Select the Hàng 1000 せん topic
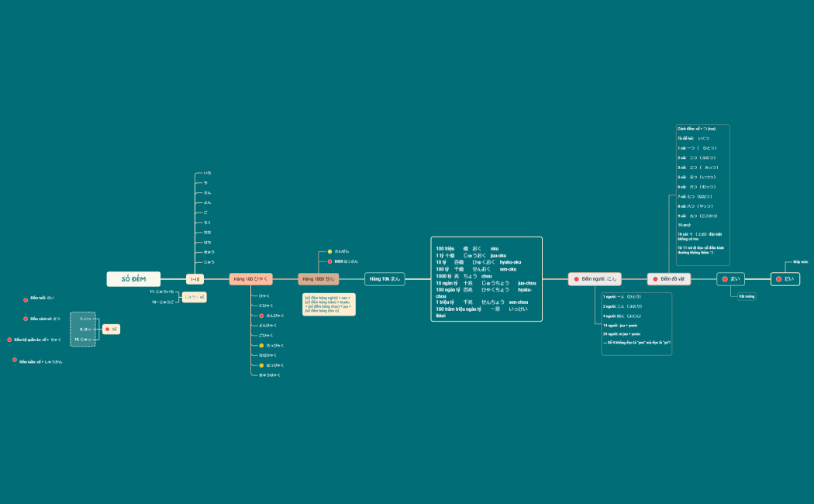The image size is (814, 504). point(318,278)
